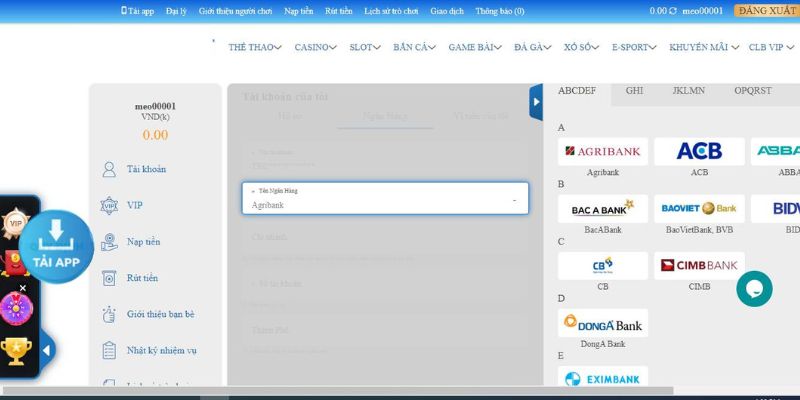Click the meo00001 username in top bar
This screenshot has height=400, width=800.
(703, 11)
